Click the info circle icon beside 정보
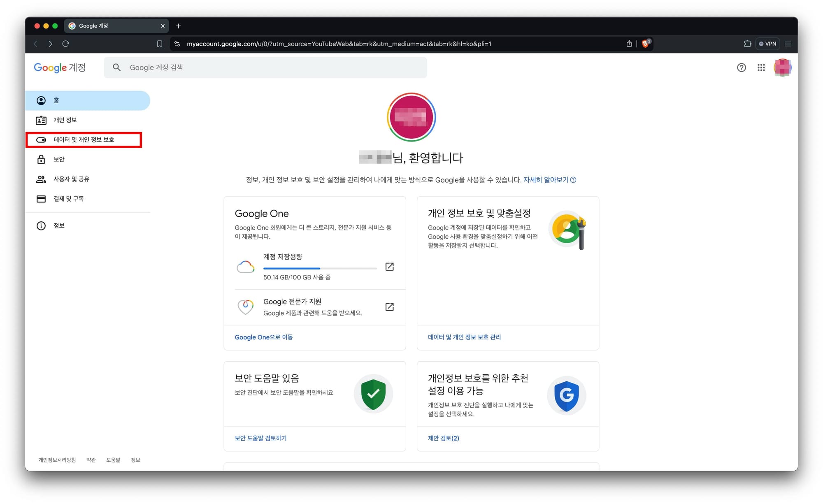823x504 pixels. [41, 225]
